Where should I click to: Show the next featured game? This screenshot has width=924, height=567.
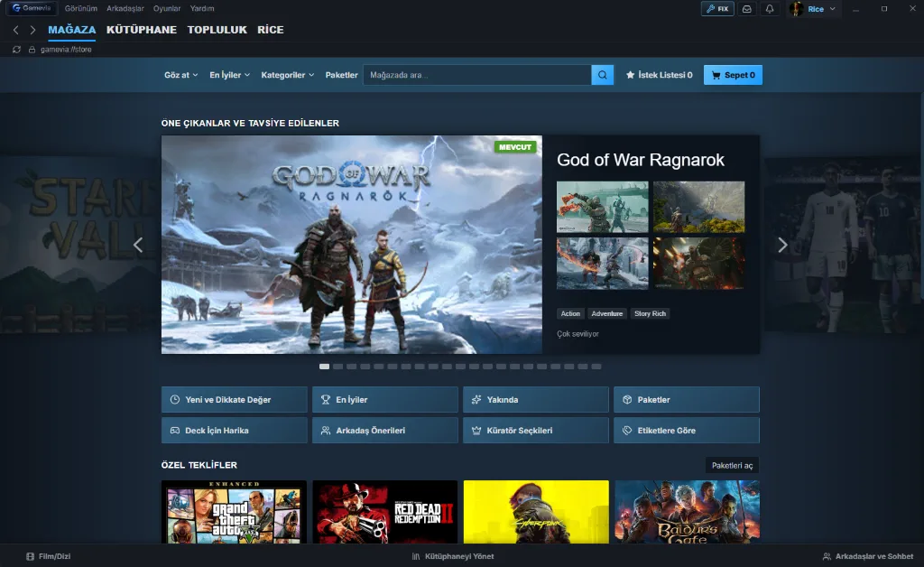[x=782, y=245]
